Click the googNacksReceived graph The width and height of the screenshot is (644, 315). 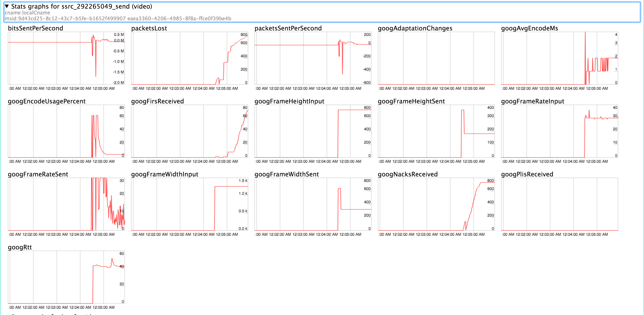pyautogui.click(x=436, y=204)
